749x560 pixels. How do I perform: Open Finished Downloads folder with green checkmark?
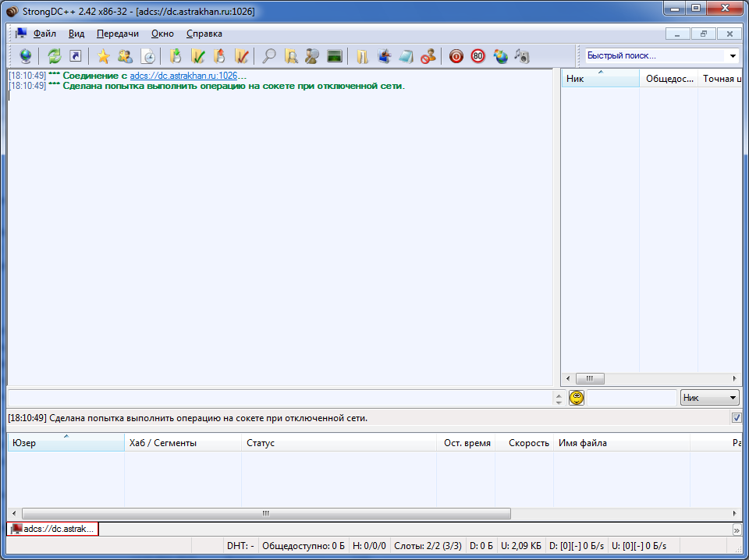(x=197, y=56)
